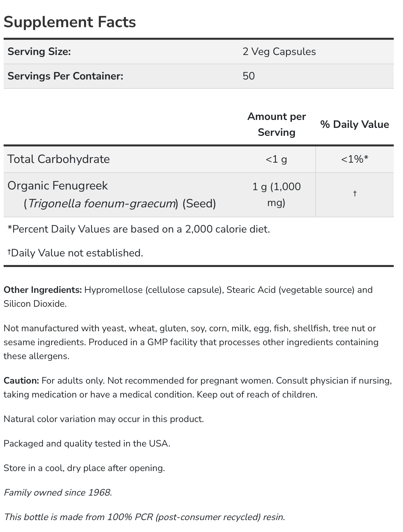Viewport: 403px width, 532px height.
Task: Click the % Daily Value column header
Action: 354,125
